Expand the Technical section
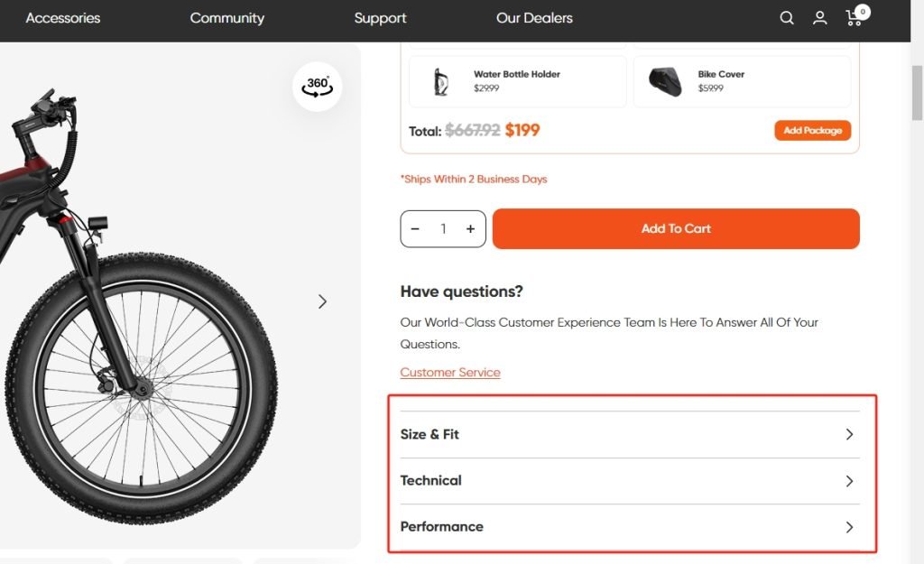 point(629,481)
